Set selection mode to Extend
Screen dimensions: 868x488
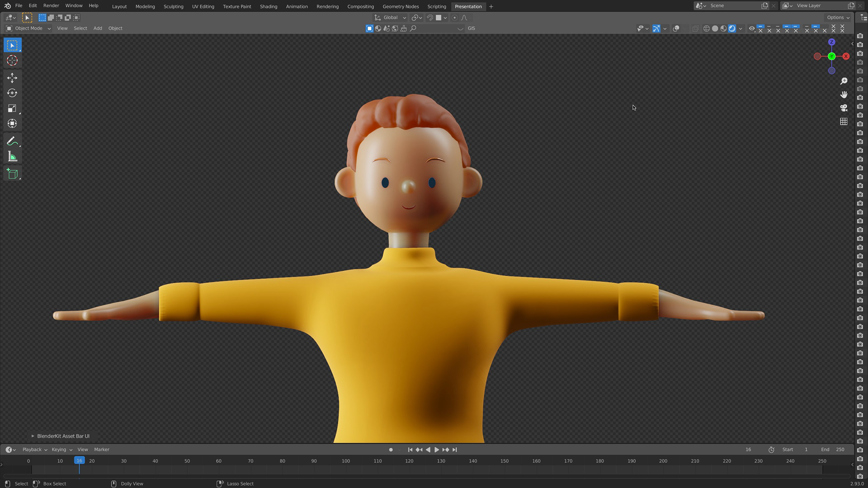51,18
